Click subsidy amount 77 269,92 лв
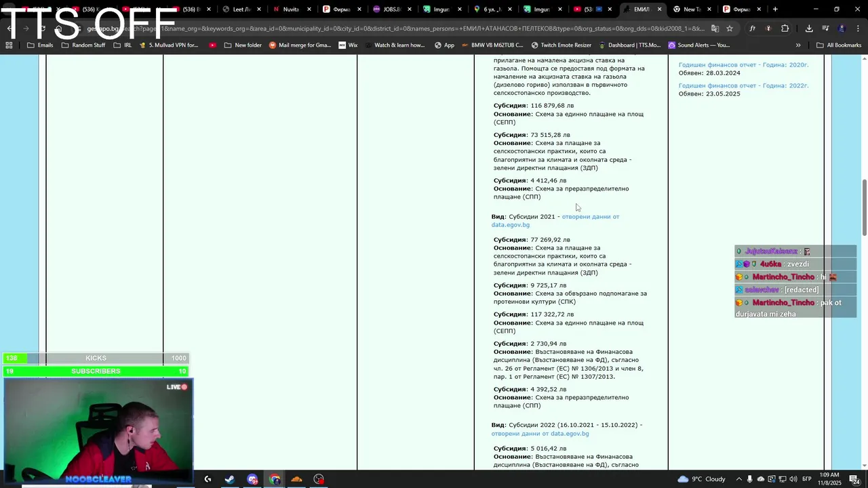Image resolution: width=868 pixels, height=488 pixels. pyautogui.click(x=550, y=240)
